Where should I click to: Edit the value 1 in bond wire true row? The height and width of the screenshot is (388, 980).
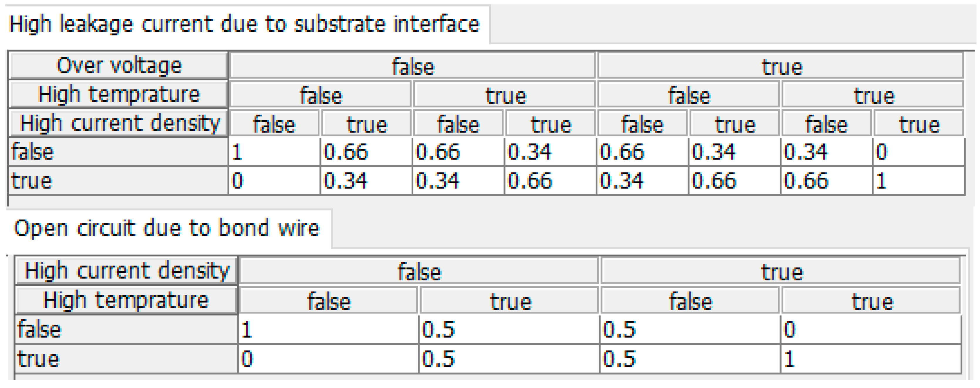tap(870, 359)
